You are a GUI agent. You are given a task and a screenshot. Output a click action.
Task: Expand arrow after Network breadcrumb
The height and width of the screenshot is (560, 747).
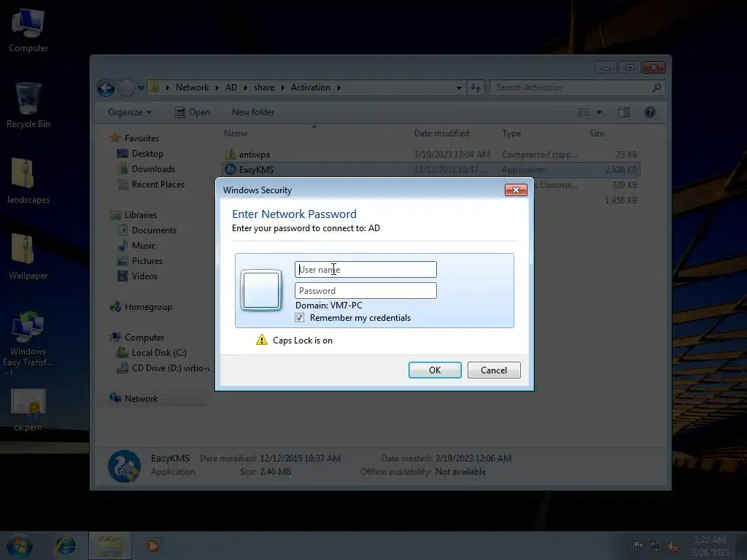(x=217, y=87)
